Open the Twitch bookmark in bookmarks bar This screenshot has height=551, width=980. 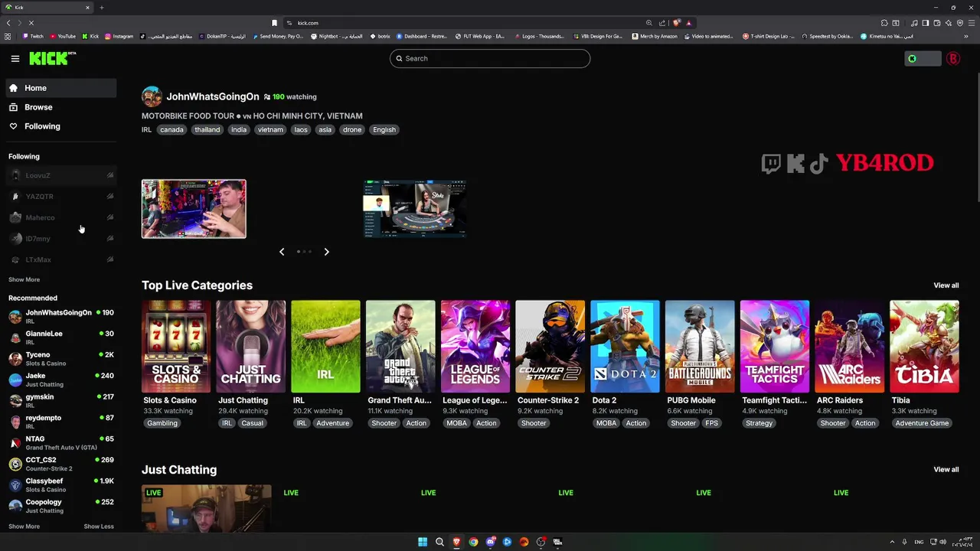[33, 36]
